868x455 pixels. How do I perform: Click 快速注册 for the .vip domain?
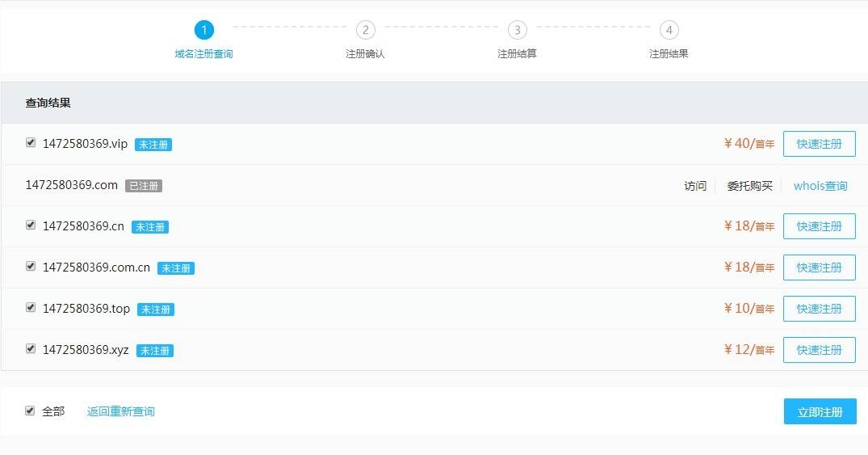[820, 144]
